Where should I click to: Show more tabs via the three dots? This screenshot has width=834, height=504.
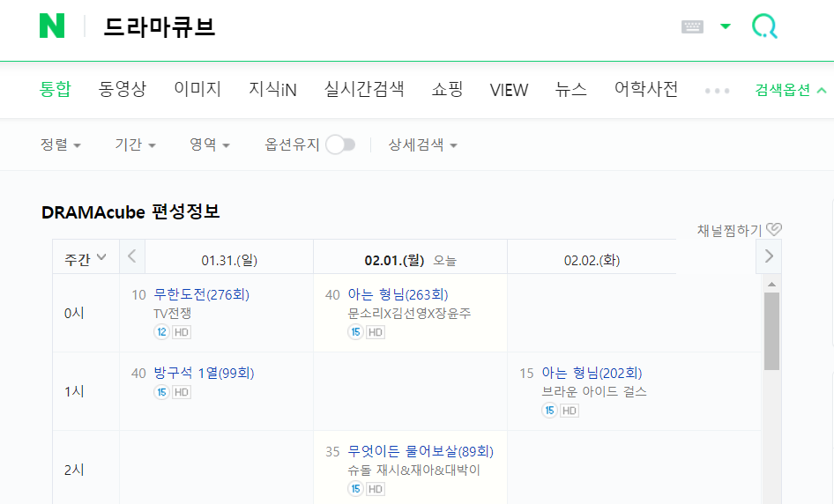(717, 91)
